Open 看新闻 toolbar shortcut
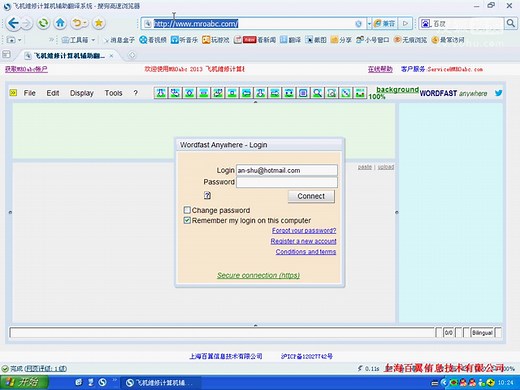520x390 pixels. tap(255, 40)
